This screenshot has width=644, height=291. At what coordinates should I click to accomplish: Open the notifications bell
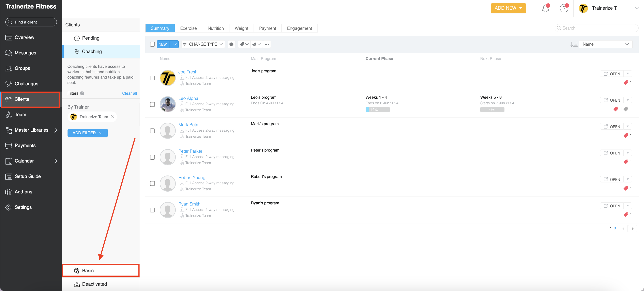[545, 8]
